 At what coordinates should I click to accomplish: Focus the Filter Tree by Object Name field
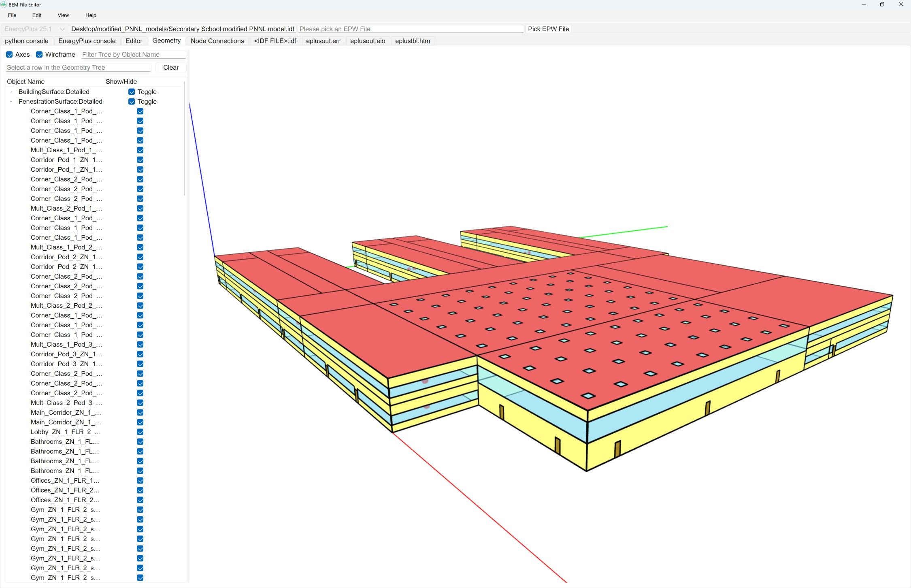133,55
